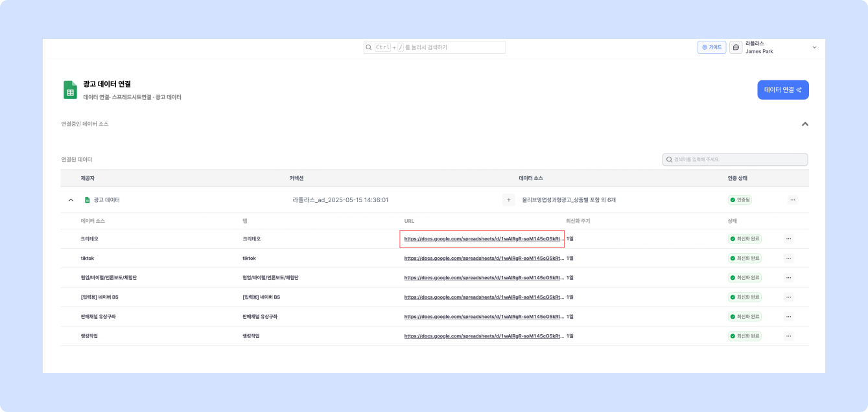Open three-dot menu for 판매채널 유상구좌 row

(x=788, y=317)
